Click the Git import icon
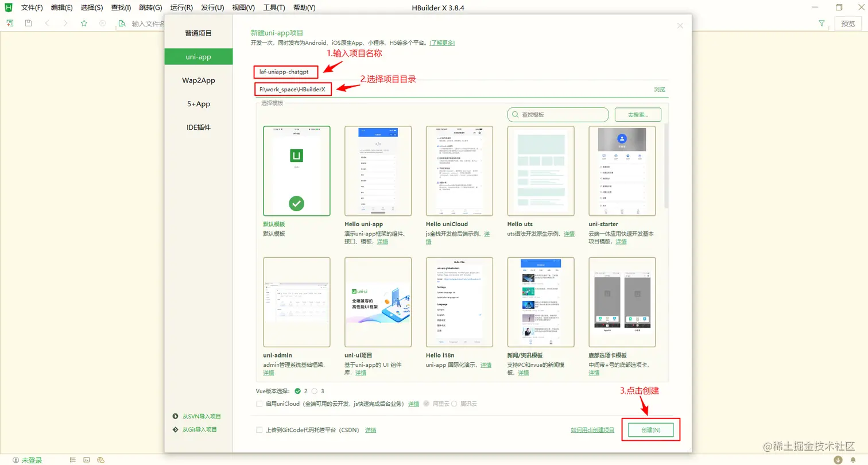Image resolution: width=868 pixels, height=465 pixels. pos(176,429)
